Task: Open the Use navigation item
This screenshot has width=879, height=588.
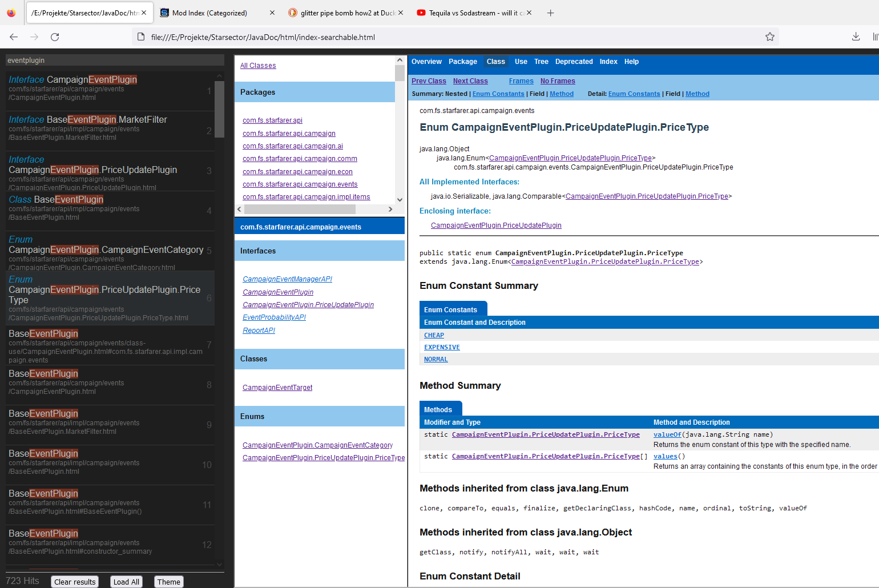Action: tap(521, 62)
